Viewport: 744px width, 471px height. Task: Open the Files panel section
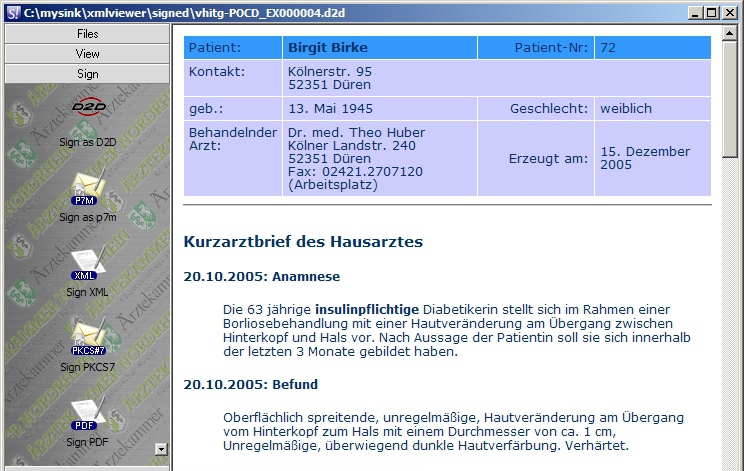coord(87,34)
